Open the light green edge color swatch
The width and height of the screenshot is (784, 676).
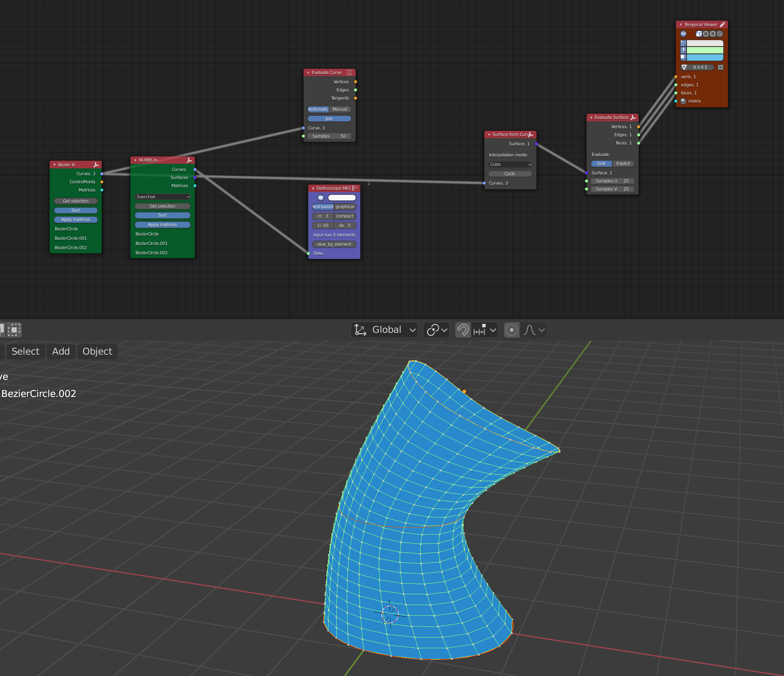[705, 50]
